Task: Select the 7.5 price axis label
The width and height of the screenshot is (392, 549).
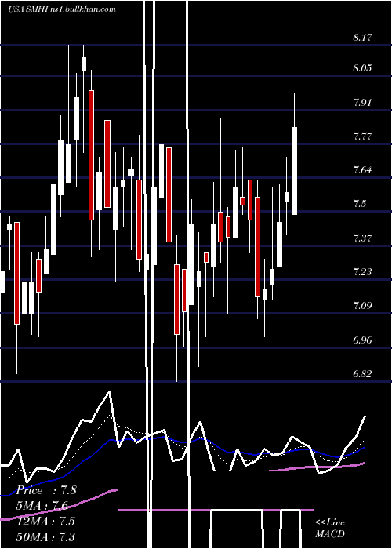Action: click(360, 203)
